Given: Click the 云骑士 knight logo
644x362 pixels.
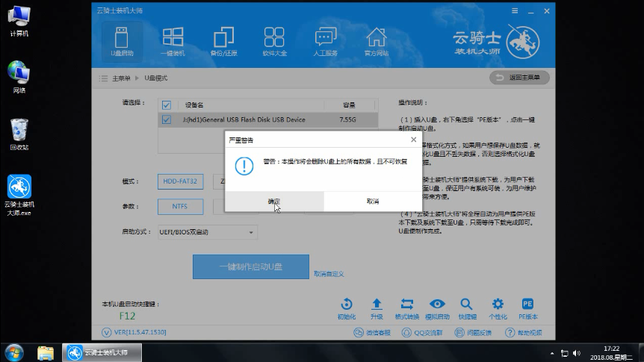Looking at the screenshot, I should (x=522, y=42).
